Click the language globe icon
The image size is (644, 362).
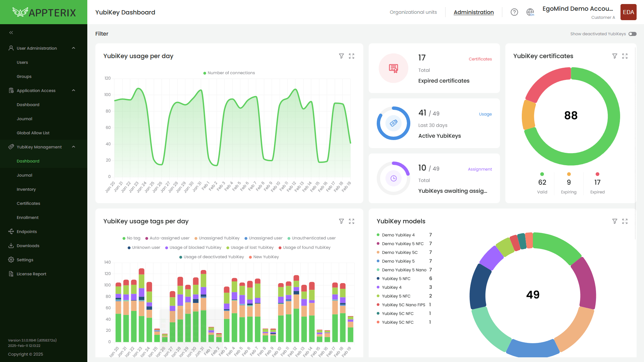[530, 12]
